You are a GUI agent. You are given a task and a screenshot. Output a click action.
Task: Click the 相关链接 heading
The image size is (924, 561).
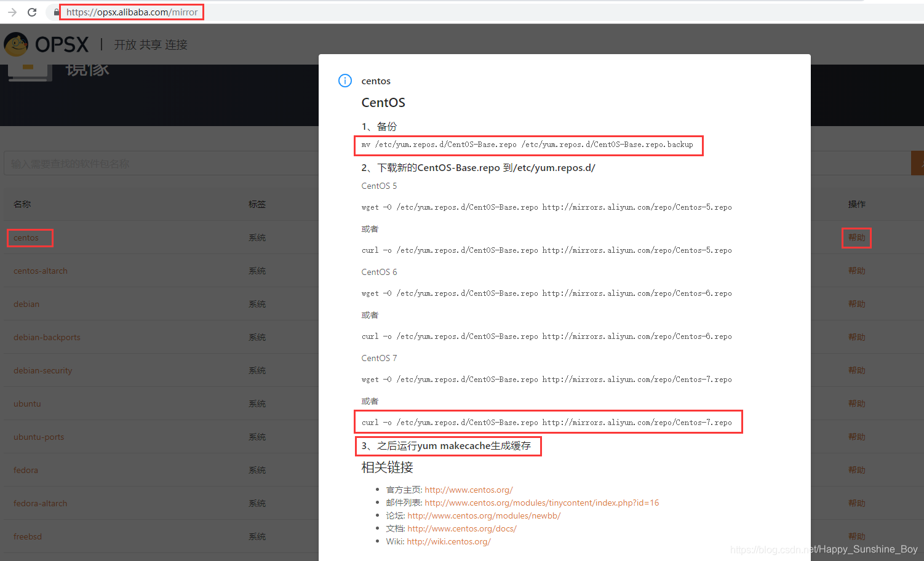coord(388,468)
